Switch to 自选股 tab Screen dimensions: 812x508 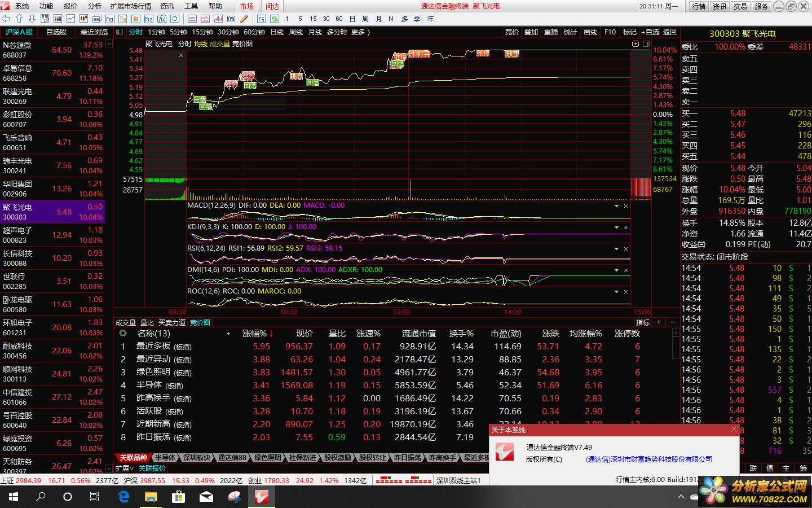56,32
